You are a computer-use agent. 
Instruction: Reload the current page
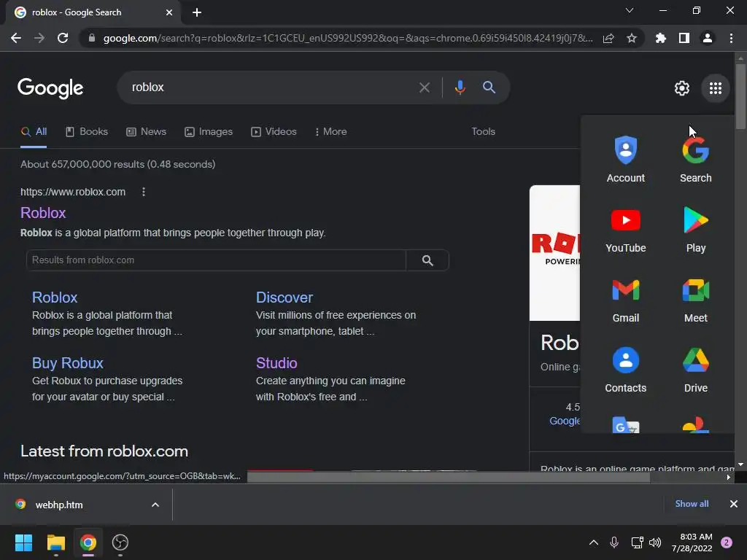coord(63,38)
